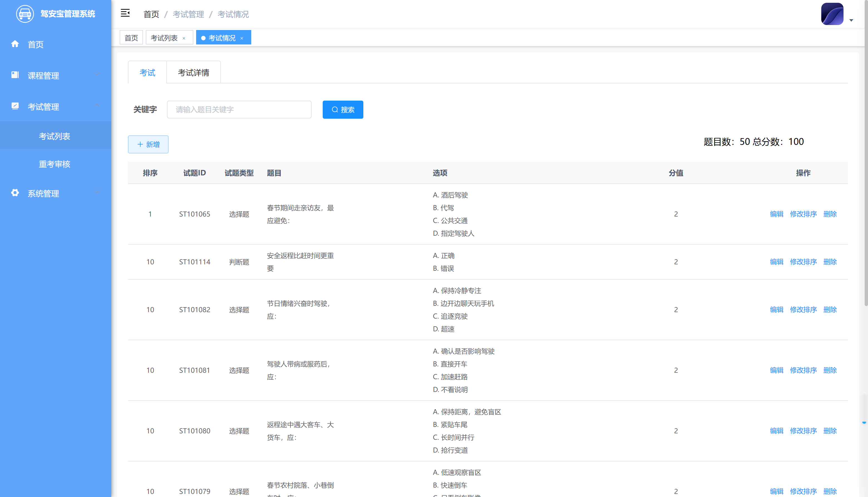The height and width of the screenshot is (497, 868).
Task: Click the 课程管理 book icon
Action: (x=15, y=75)
